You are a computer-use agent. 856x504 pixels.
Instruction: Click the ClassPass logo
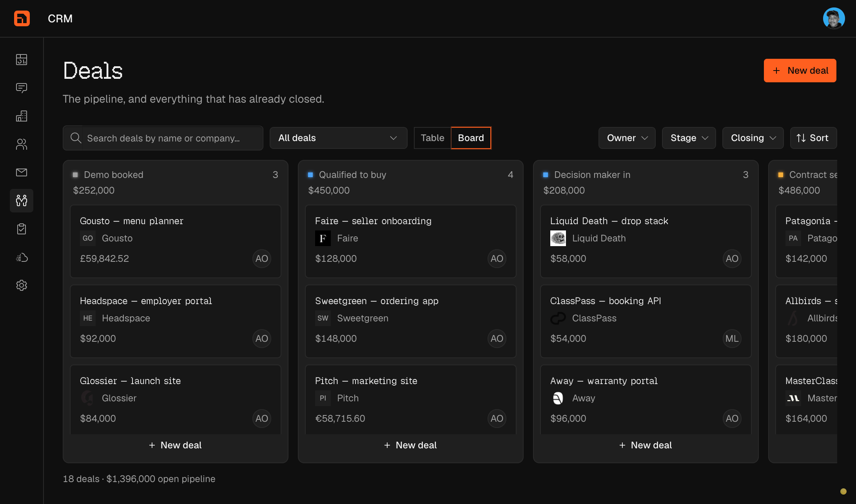pos(558,318)
